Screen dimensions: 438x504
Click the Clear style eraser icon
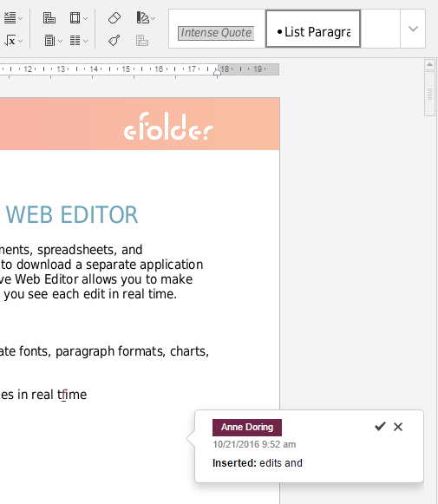click(114, 18)
